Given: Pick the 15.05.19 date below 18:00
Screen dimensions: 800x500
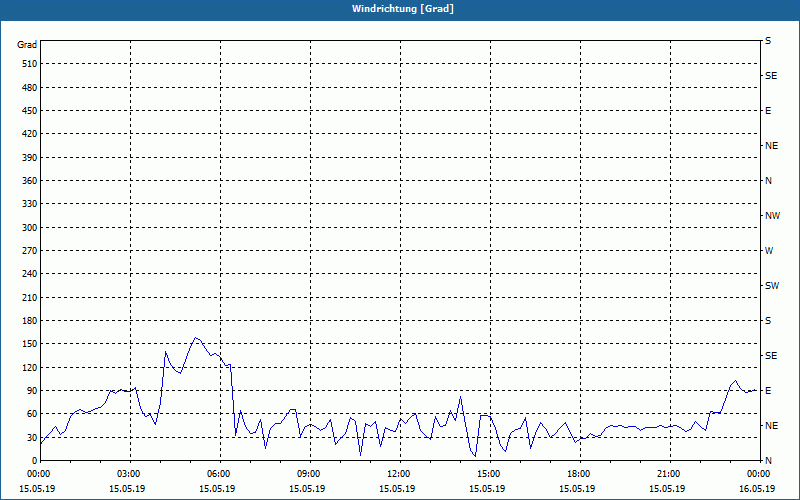Looking at the screenshot, I should click(577, 488).
